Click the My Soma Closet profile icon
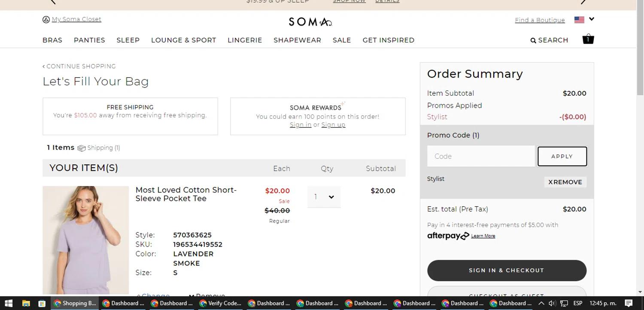The width and height of the screenshot is (644, 310). tap(46, 20)
